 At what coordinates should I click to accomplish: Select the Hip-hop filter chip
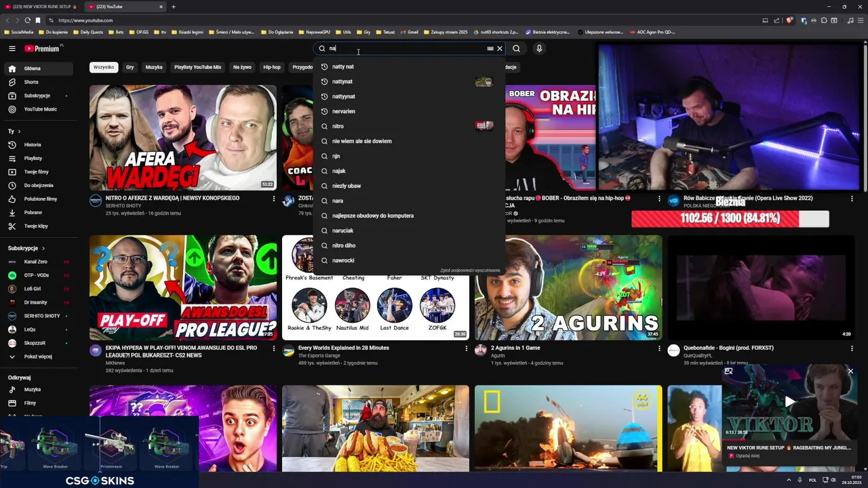coord(272,67)
